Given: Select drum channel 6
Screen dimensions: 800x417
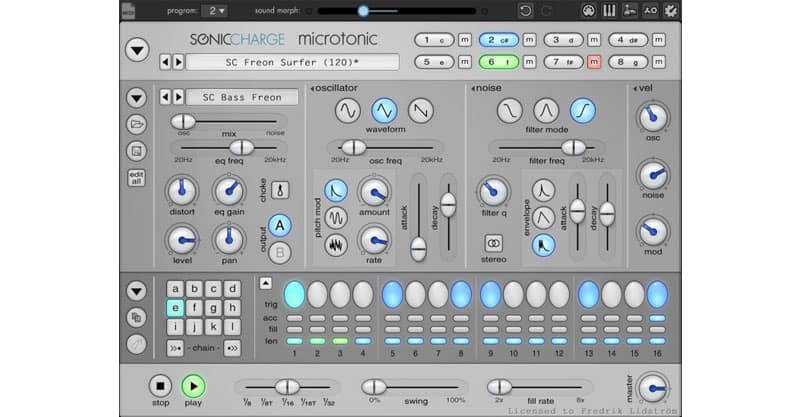Looking at the screenshot, I should pyautogui.click(x=498, y=62).
